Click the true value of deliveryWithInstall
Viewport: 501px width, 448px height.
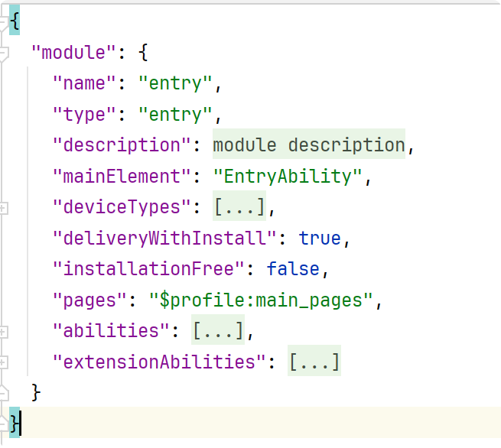click(x=320, y=239)
